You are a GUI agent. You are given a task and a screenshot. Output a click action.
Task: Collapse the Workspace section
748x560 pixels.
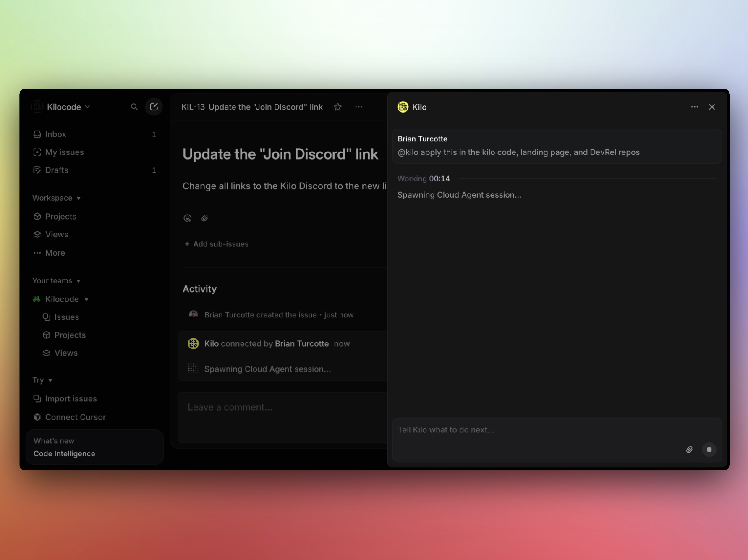pos(57,198)
